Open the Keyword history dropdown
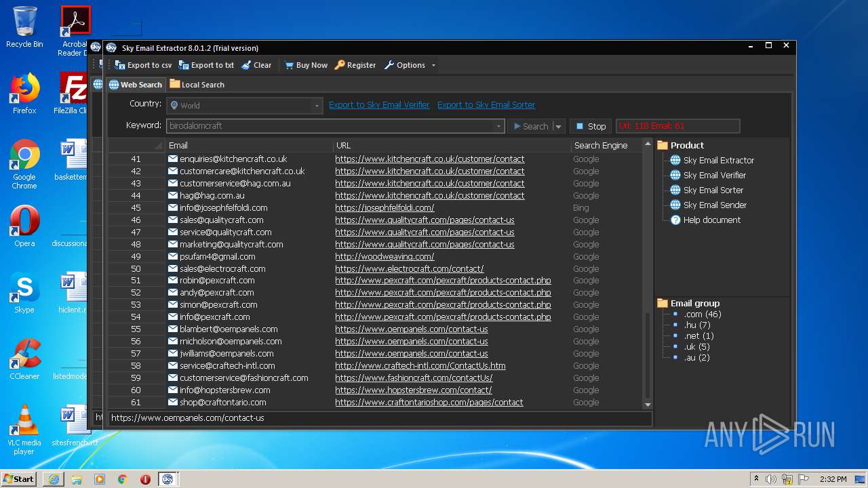The height and width of the screenshot is (488, 868). (498, 126)
